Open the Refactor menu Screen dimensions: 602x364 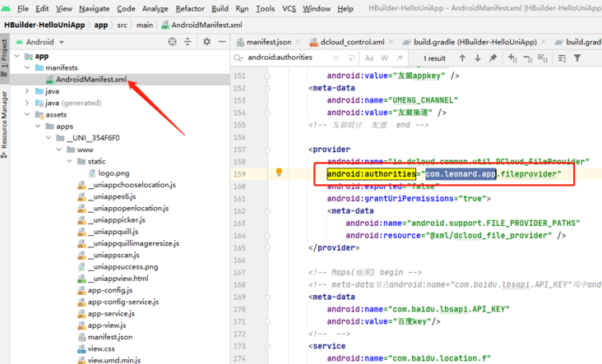tap(190, 8)
